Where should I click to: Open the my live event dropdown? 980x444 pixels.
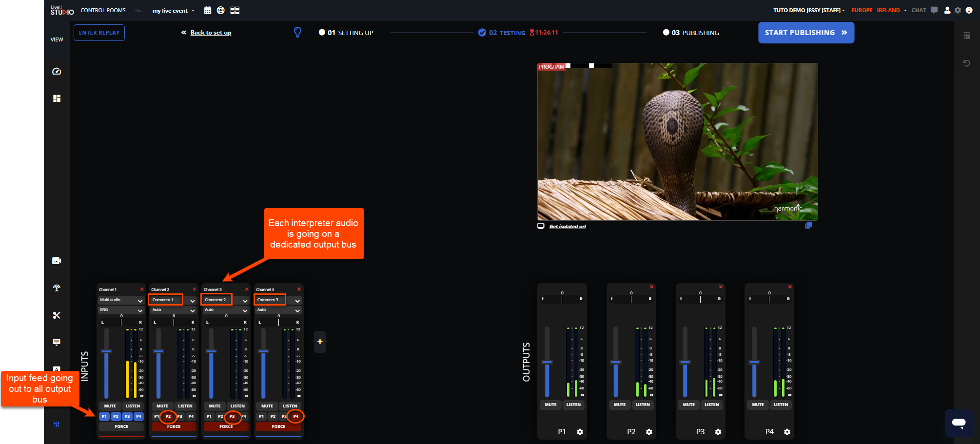173,11
